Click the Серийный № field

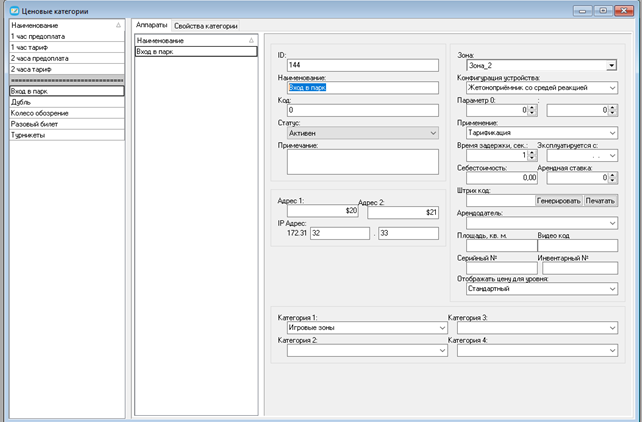click(502, 268)
